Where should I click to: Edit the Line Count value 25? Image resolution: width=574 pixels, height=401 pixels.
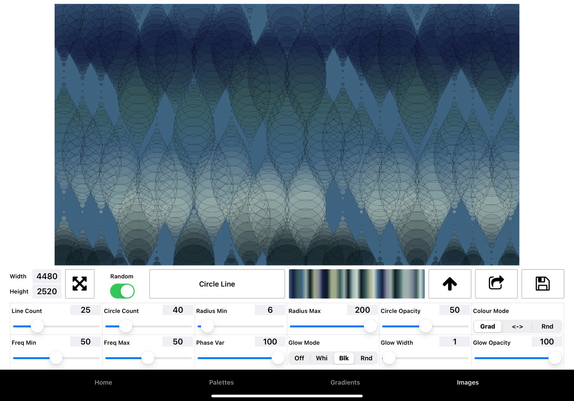[x=85, y=310]
